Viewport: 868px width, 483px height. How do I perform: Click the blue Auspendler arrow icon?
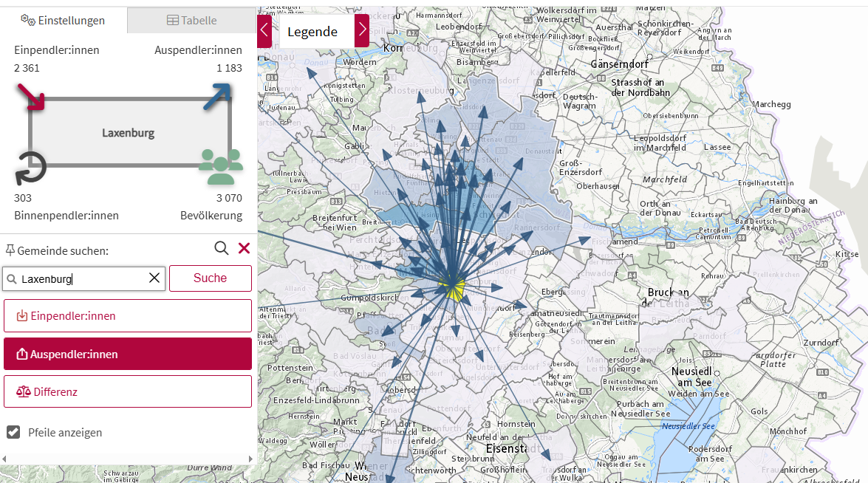[216, 96]
